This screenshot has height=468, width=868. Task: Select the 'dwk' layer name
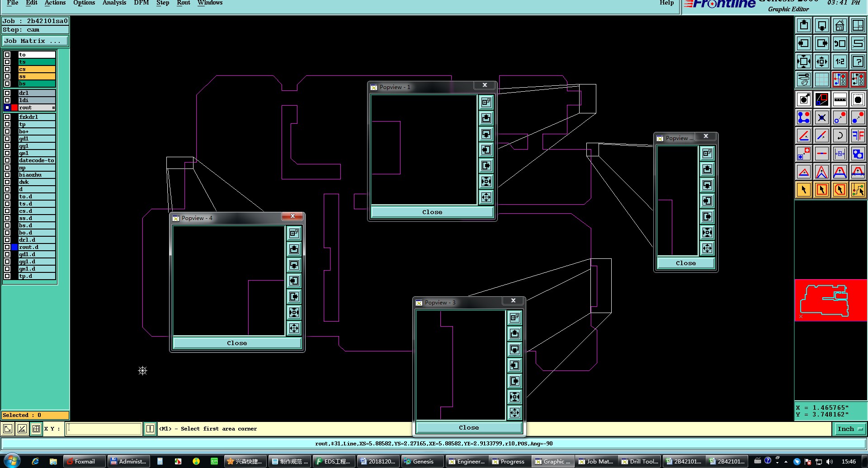coord(37,182)
